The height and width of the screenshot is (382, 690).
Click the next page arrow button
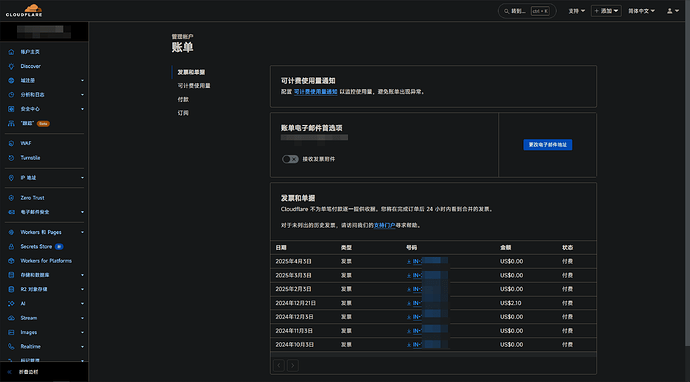pyautogui.click(x=293, y=365)
